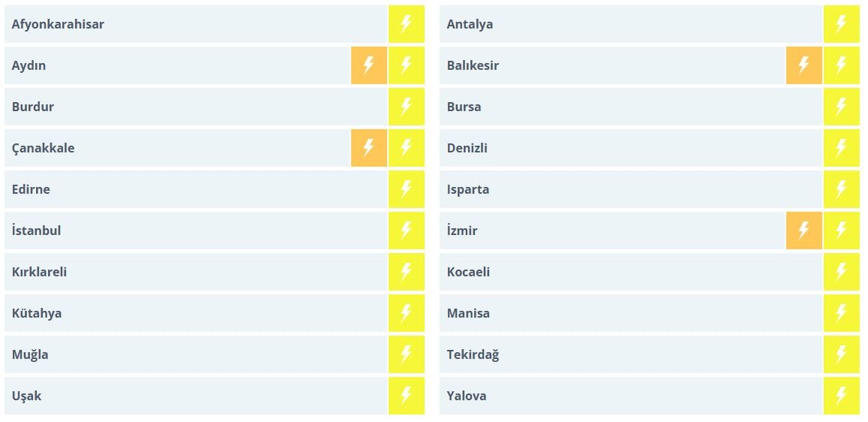Image resolution: width=868 pixels, height=422 pixels.
Task: Open the Isparta city row
Action: 467,189
